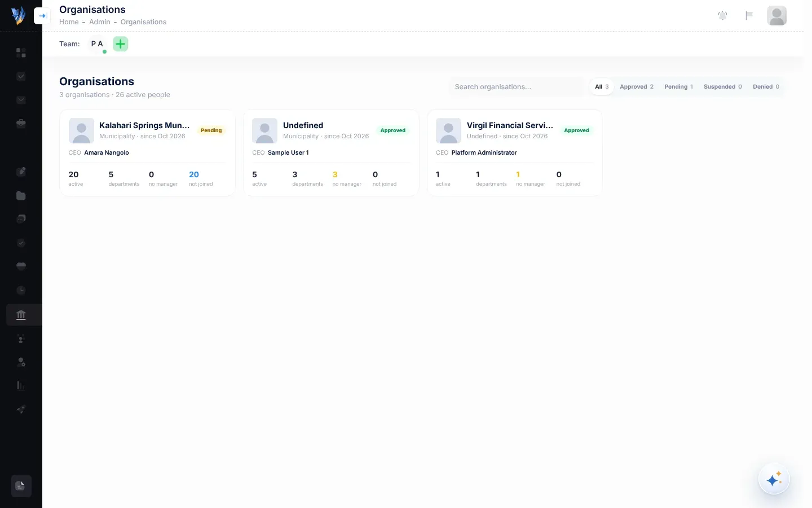Click Virgil Financial Services logo thumbnail

click(x=448, y=131)
